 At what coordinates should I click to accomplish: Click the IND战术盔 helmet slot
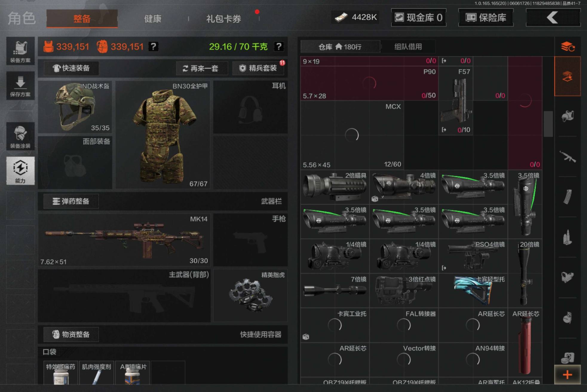pyautogui.click(x=75, y=107)
